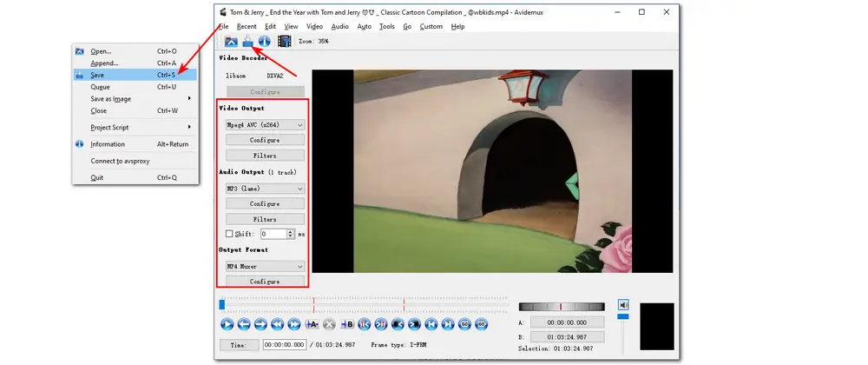Click the current time input field
This screenshot has height=365, width=868.
[x=285, y=344]
